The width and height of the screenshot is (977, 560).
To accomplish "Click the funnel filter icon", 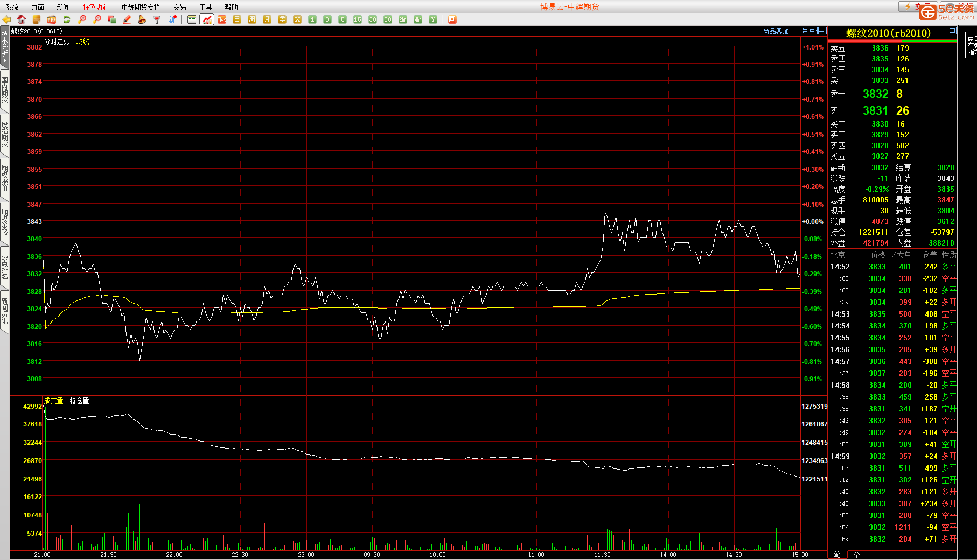I will click(x=157, y=19).
